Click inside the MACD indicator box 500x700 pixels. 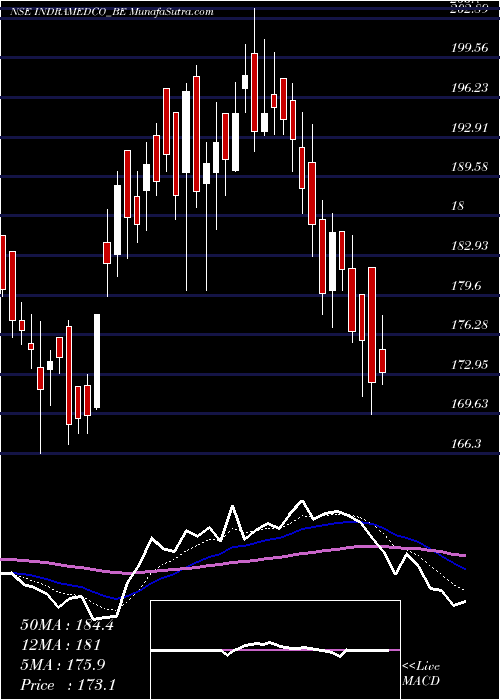[275, 650]
